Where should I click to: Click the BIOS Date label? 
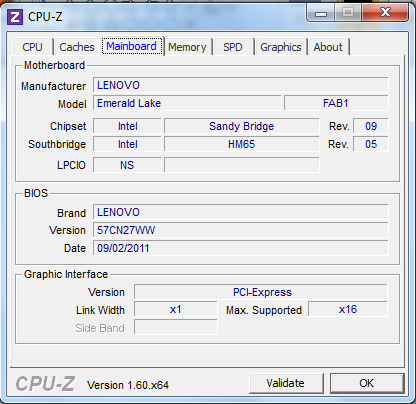(x=75, y=248)
